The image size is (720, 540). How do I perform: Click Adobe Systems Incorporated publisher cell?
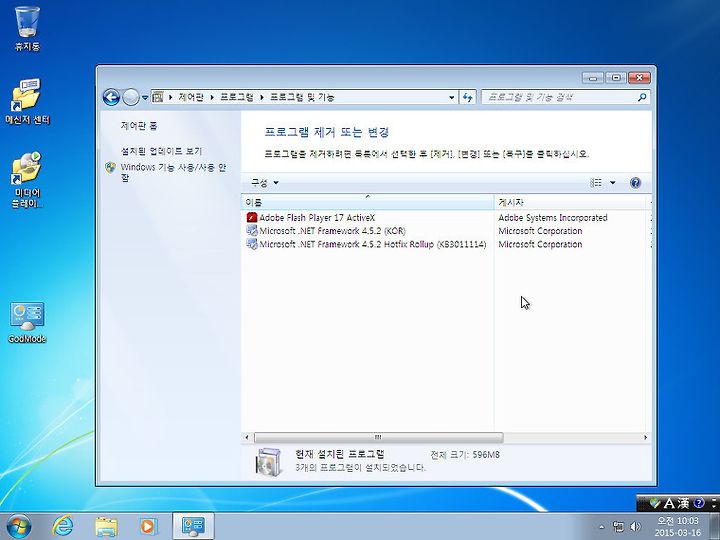pos(553,218)
